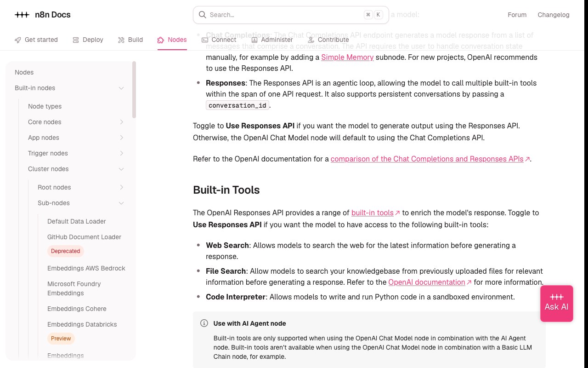The height and width of the screenshot is (368, 588).
Task: Expand the Root nodes section
Action: click(x=121, y=187)
